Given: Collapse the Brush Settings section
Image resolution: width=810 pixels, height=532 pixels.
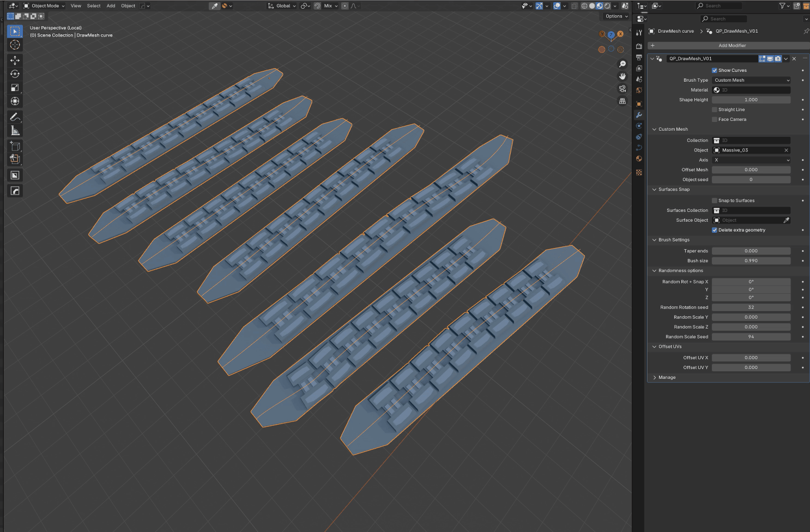Looking at the screenshot, I should click(x=654, y=240).
